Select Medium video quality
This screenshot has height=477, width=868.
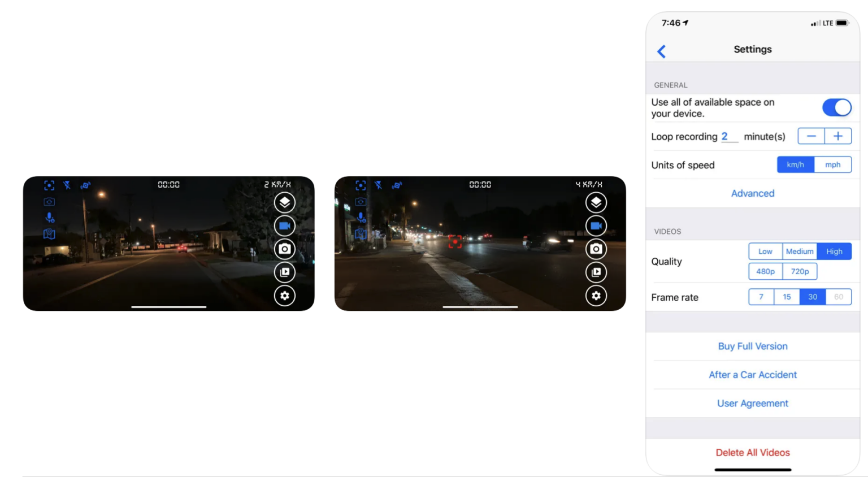799,251
